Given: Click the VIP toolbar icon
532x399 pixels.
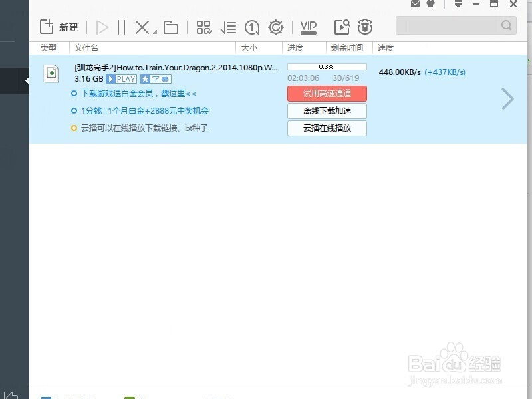Looking at the screenshot, I should point(309,27).
